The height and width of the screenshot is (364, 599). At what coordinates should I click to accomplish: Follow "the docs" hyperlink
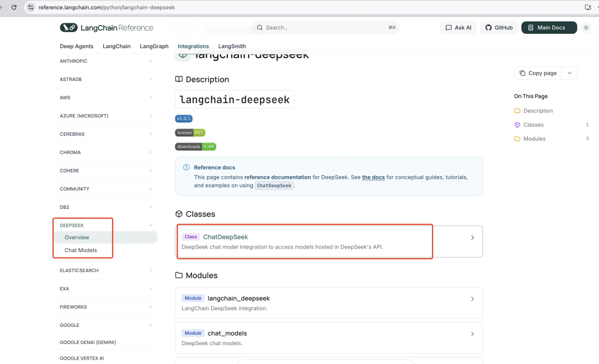coord(373,177)
